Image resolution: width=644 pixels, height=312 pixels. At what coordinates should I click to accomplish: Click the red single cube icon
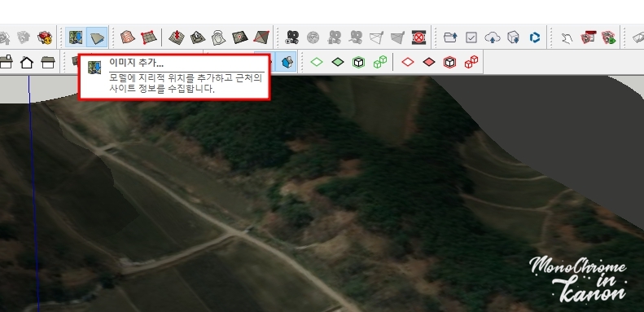coord(449,62)
